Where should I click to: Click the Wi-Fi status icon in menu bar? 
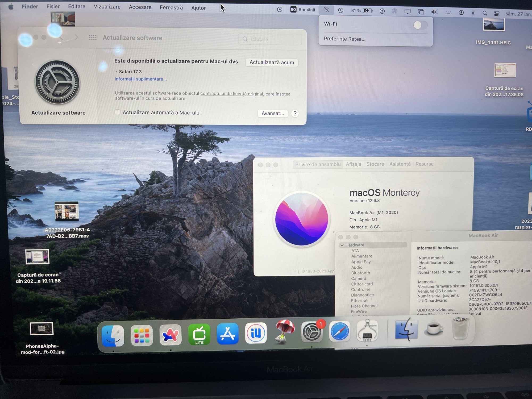[x=326, y=10]
